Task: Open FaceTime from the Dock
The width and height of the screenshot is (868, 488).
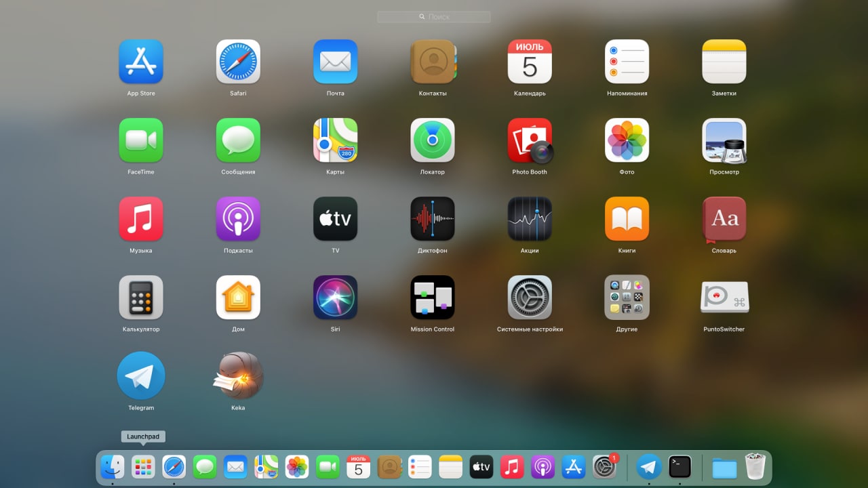Action: pos(328,466)
